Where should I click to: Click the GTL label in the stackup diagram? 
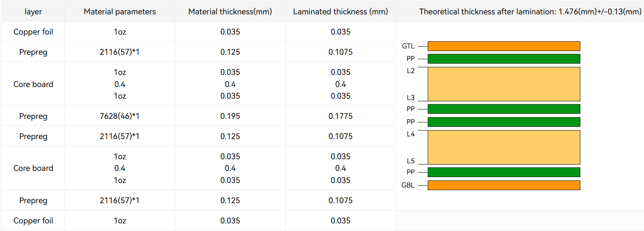tap(408, 46)
